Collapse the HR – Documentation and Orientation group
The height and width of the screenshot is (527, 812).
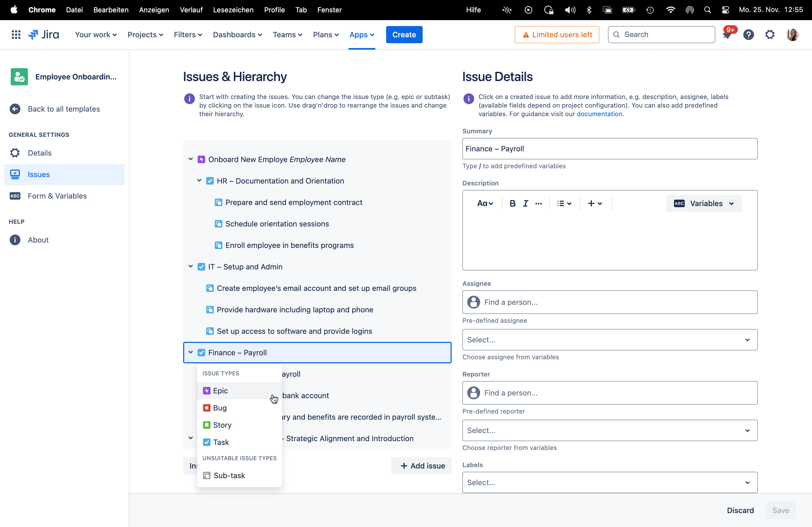point(199,181)
